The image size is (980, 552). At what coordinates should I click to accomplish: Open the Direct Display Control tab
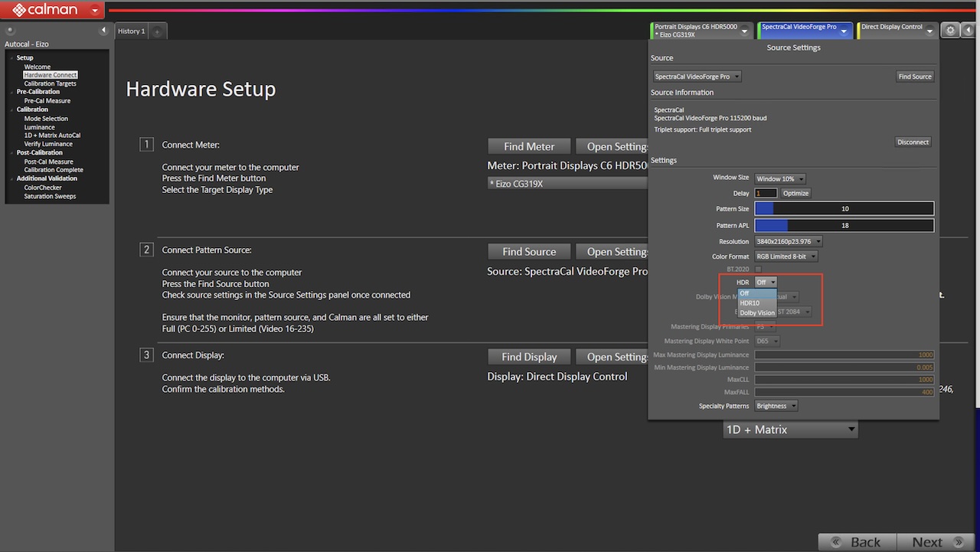click(x=897, y=31)
